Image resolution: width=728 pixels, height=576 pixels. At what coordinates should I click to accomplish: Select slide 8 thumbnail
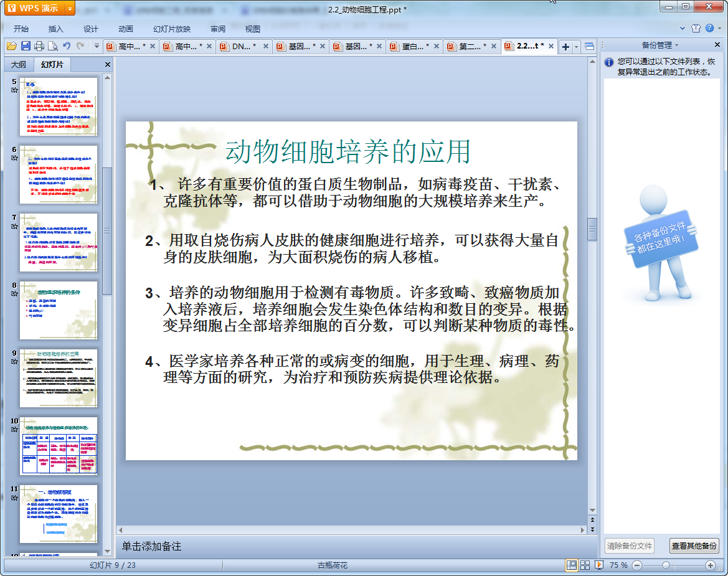coord(59,310)
